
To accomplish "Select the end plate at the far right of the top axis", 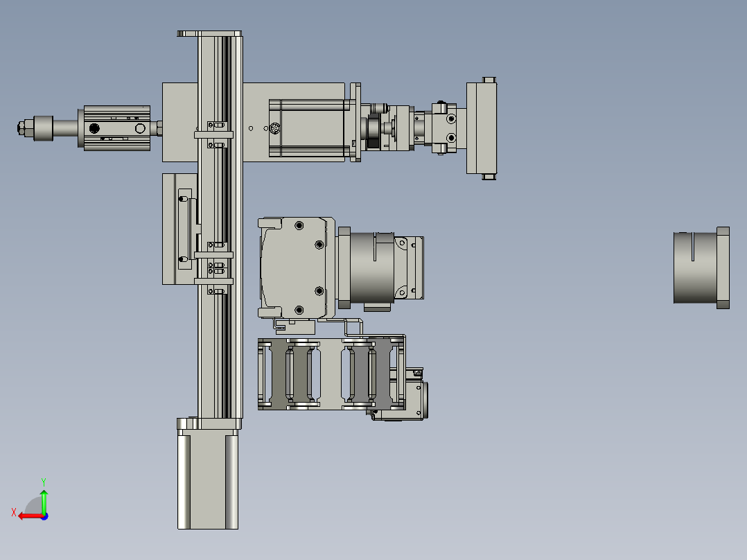I will click(481, 128).
